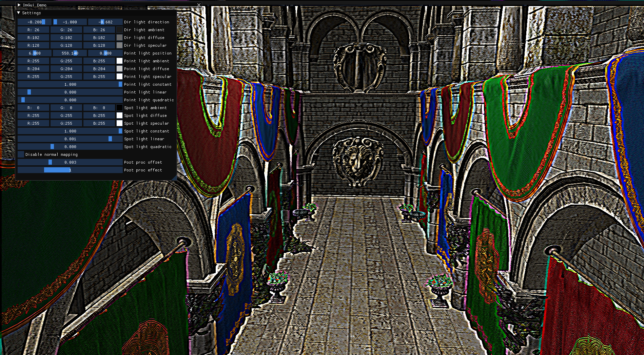Expand the ImGui Demo window arrow
The image size is (644, 355).
[19, 5]
